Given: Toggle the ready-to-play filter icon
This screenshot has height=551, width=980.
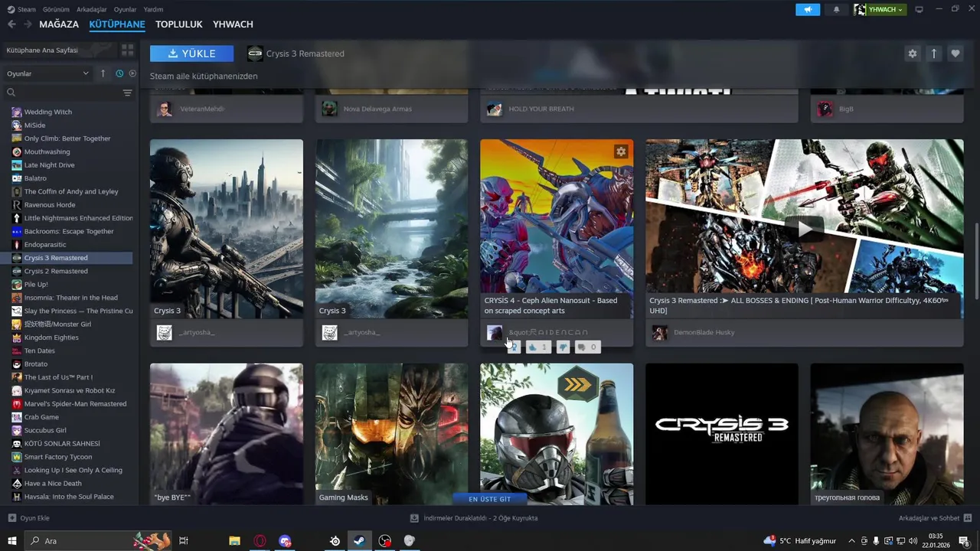Looking at the screenshot, I should [x=132, y=73].
